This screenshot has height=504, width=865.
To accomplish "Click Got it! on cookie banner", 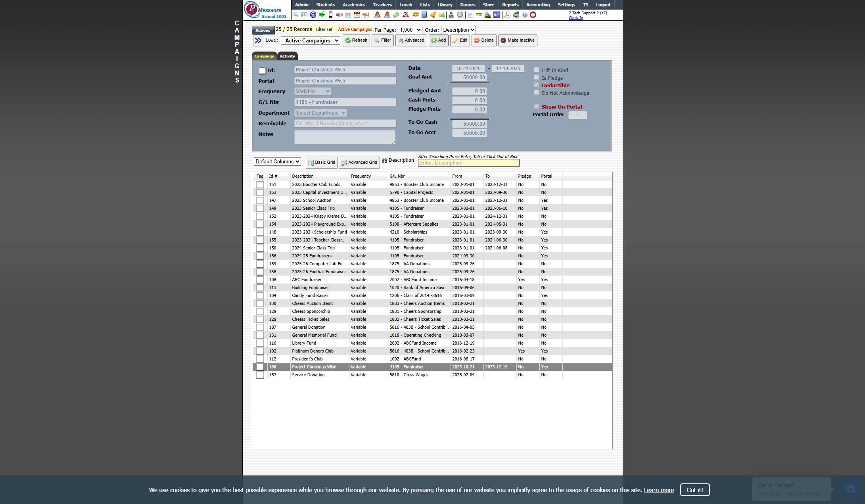I will coord(694,490).
